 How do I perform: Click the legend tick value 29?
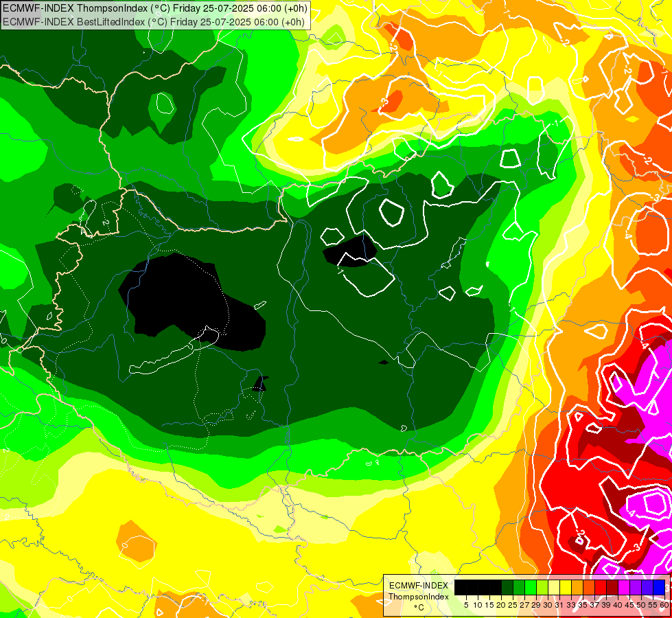click(537, 605)
